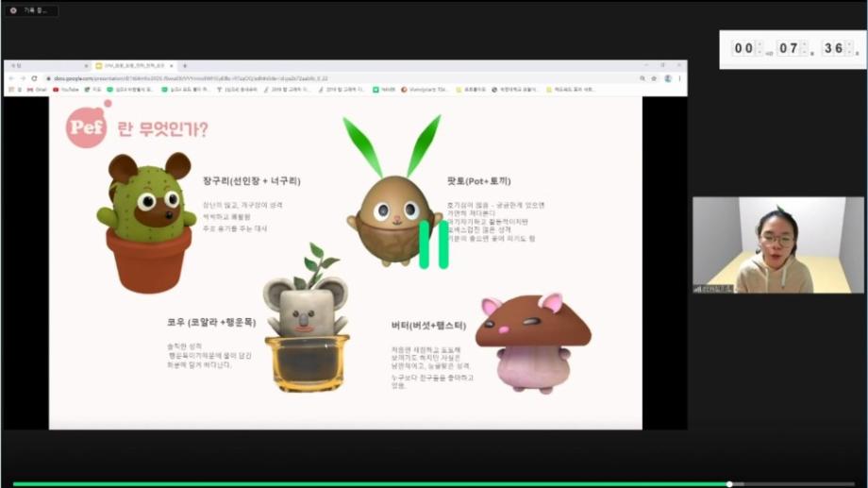868x488 pixels.
Task: Open the YouTube bookmark
Action: click(66, 90)
